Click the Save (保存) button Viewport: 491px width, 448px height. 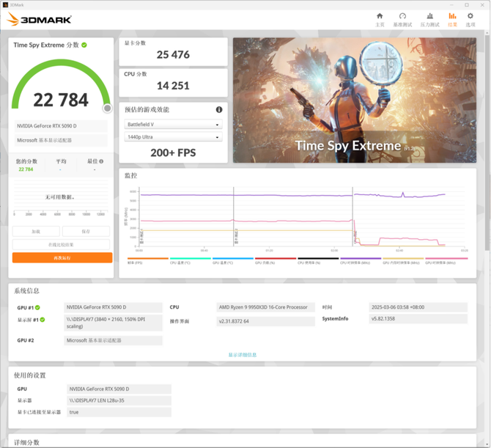(x=86, y=231)
